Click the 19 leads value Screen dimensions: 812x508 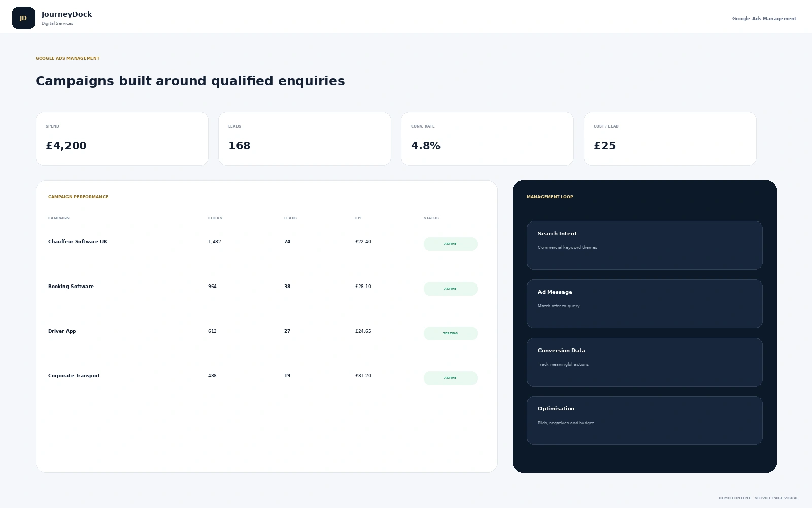click(287, 376)
